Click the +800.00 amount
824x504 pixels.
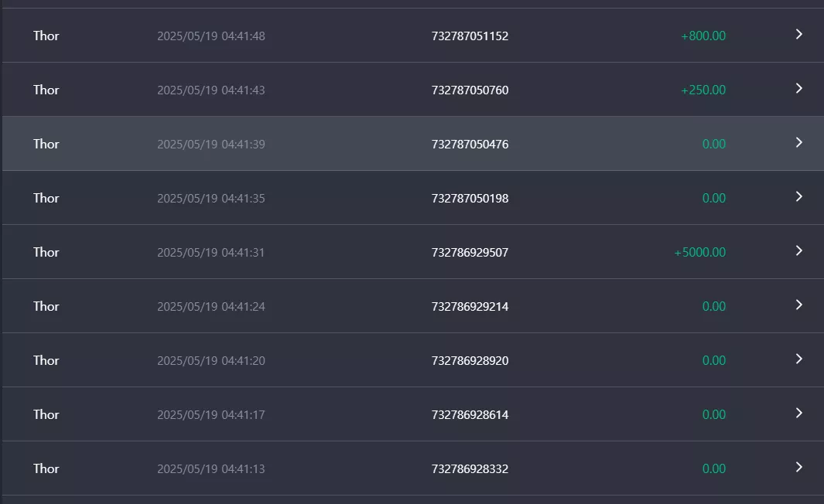(x=703, y=36)
